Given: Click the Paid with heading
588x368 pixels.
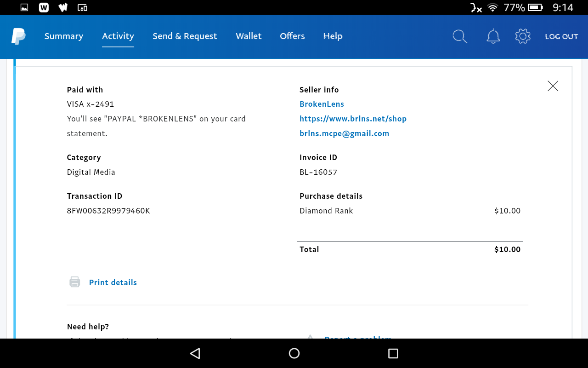Looking at the screenshot, I should click(85, 90).
